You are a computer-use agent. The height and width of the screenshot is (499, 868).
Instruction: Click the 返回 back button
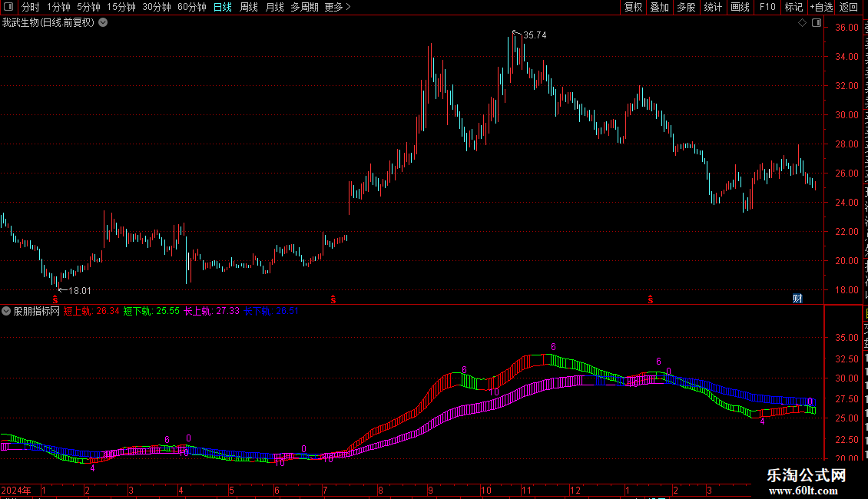click(849, 7)
